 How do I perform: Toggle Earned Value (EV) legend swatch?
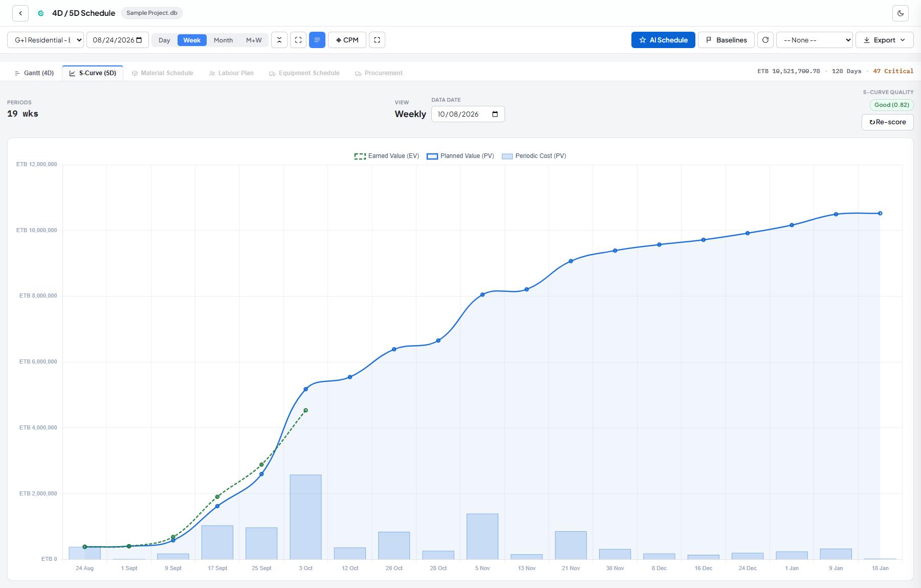(x=360, y=156)
